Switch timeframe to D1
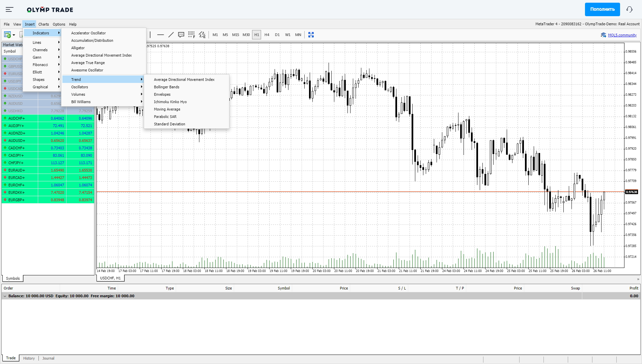This screenshot has width=642, height=364. point(277,35)
